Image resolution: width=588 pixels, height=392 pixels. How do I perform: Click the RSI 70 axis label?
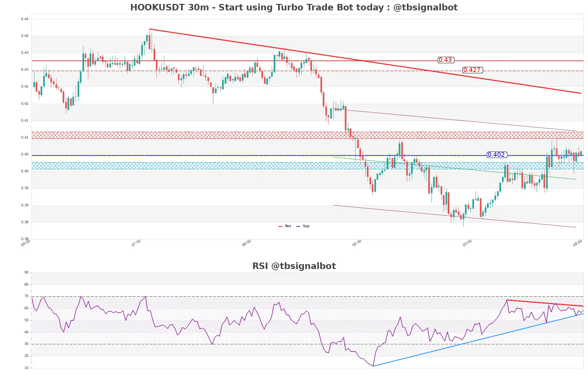point(26,296)
